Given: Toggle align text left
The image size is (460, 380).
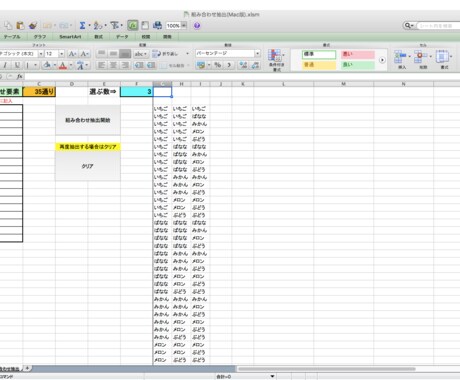Looking at the screenshot, I should pos(101,65).
